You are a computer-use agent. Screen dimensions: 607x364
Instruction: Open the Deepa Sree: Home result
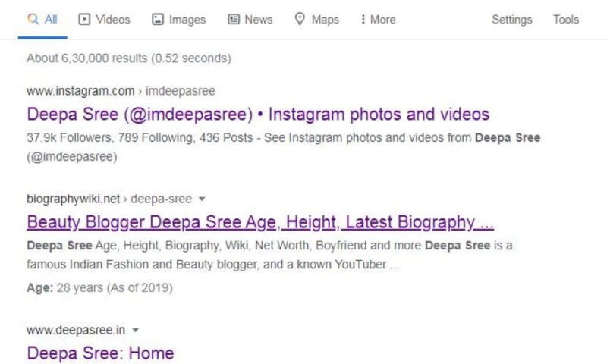coord(100,353)
